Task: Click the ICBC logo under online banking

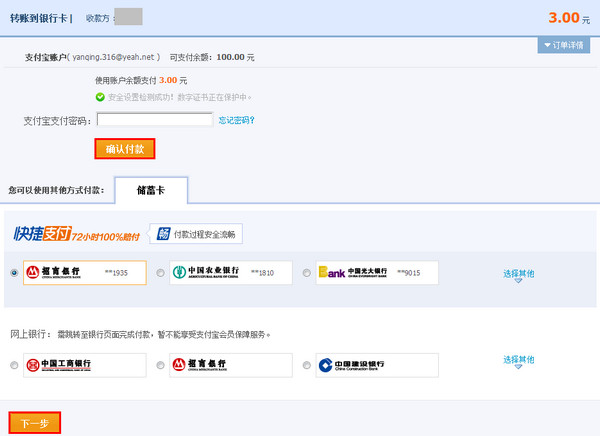Action: point(58,365)
